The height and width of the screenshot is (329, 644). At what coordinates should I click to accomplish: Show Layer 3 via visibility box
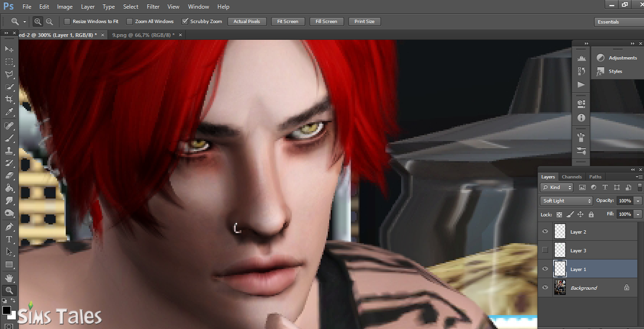pyautogui.click(x=545, y=250)
